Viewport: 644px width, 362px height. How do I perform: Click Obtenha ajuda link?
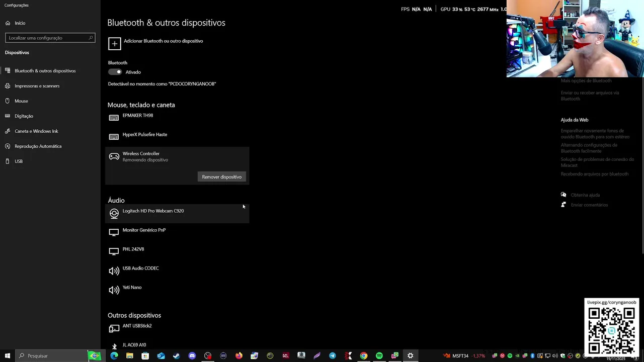pyautogui.click(x=585, y=195)
